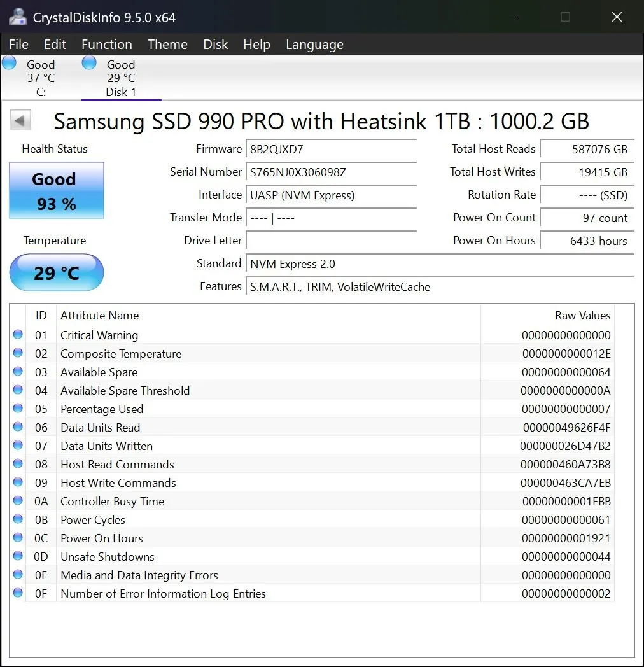644x667 pixels.
Task: Click status orb of Host Write Commands row
Action: 18,482
